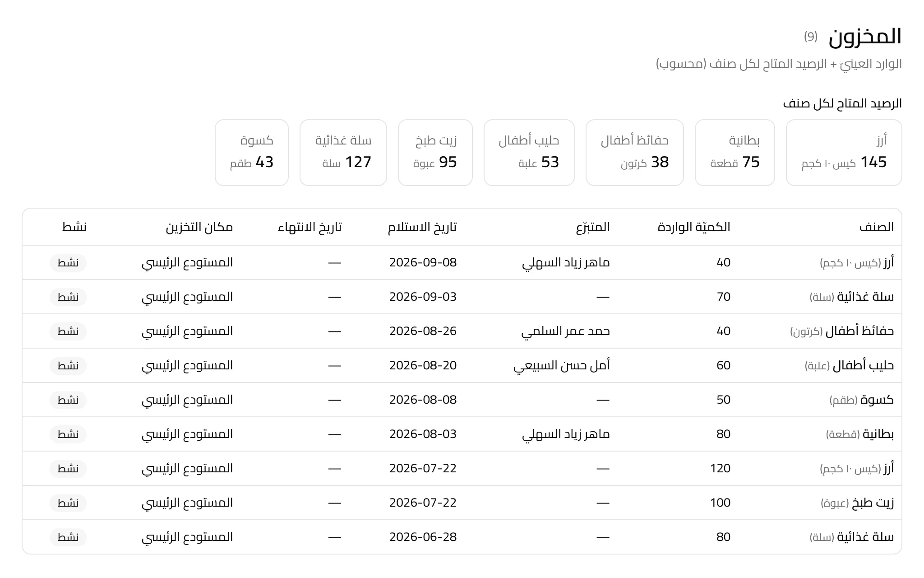924x578 pixels.
Task: Click the نشط badge in the بطانية row
Action: click(x=68, y=434)
